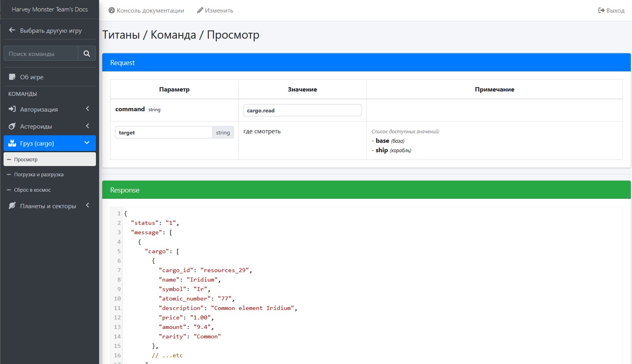This screenshot has width=632, height=364.
Task: Click the Авторизация sign-in icon
Action: [x=12, y=109]
